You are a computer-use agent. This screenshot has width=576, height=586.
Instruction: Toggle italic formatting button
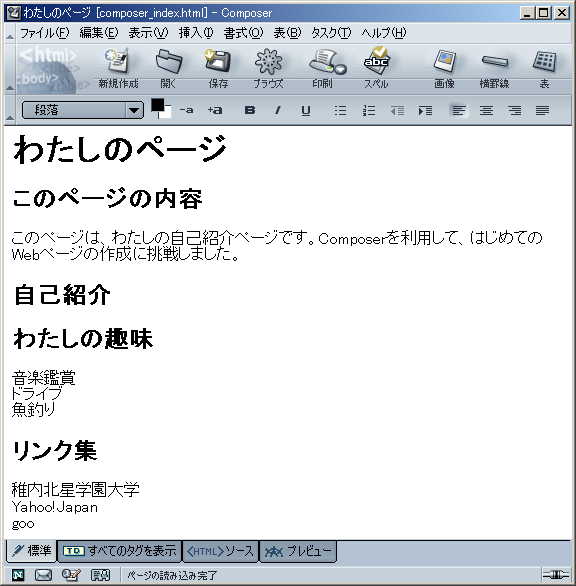(277, 110)
